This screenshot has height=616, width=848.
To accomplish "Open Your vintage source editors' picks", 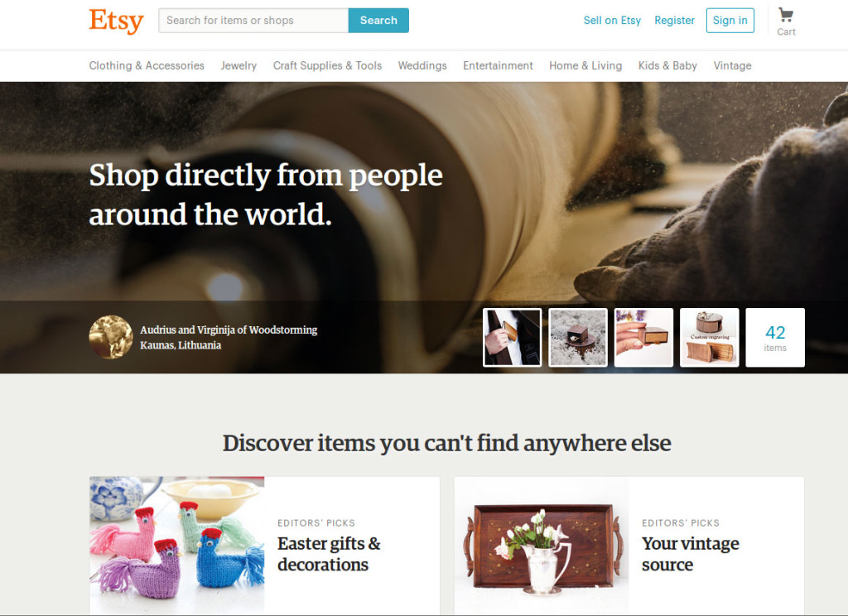I will [629, 545].
